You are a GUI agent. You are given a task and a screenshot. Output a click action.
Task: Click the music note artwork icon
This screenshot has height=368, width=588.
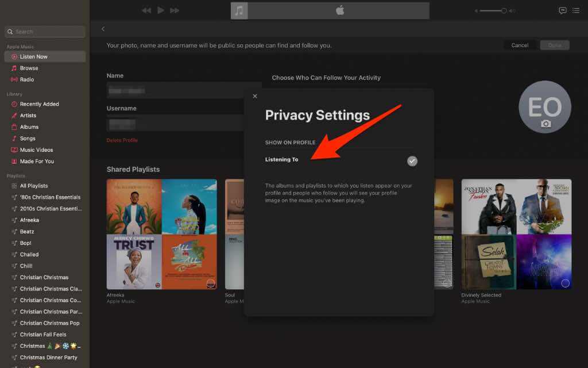[239, 11]
